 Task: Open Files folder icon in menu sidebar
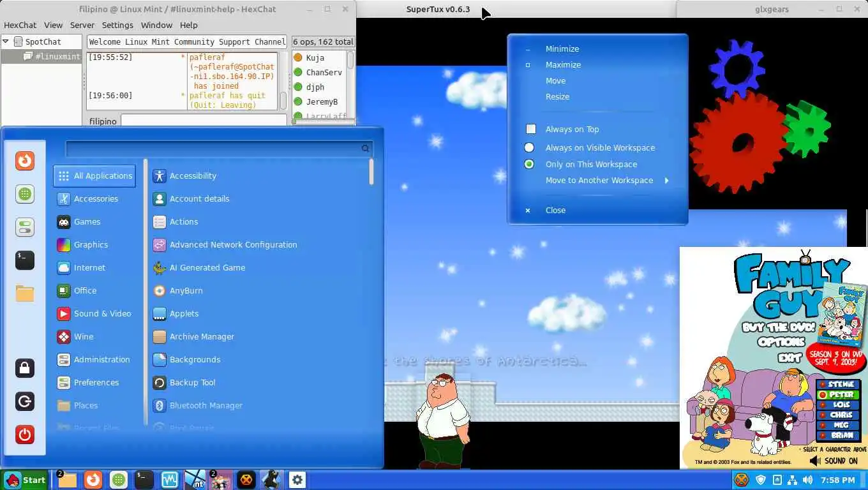coord(25,293)
